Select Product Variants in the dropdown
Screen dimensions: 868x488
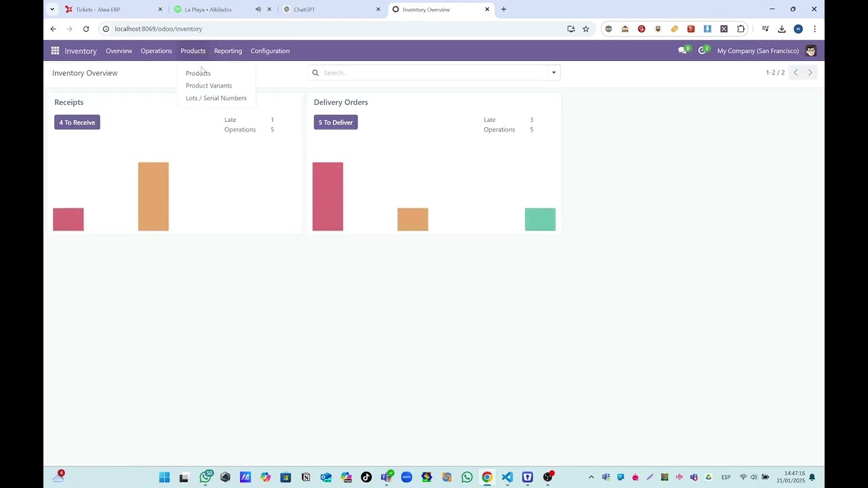click(209, 85)
